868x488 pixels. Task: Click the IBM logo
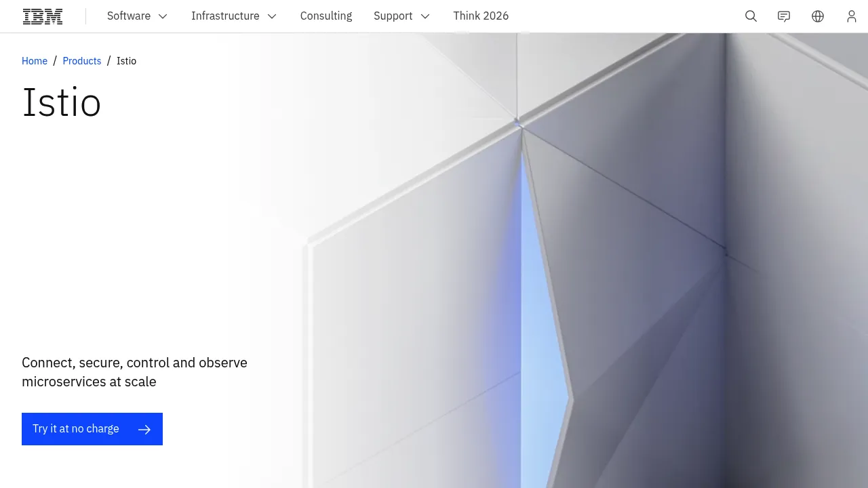(43, 16)
